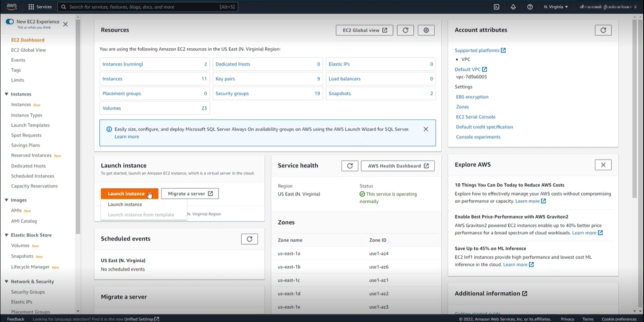Refresh the Resources panel
The width and height of the screenshot is (644, 322).
click(x=405, y=30)
